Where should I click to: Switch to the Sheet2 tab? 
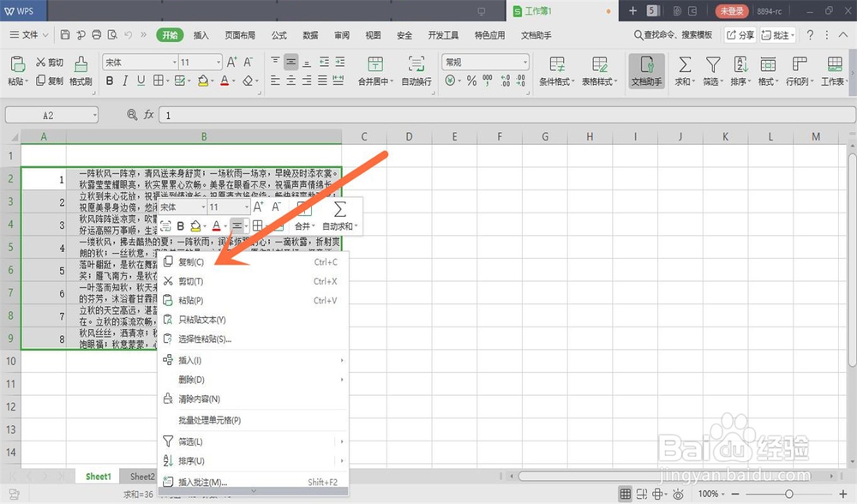pyautogui.click(x=142, y=477)
